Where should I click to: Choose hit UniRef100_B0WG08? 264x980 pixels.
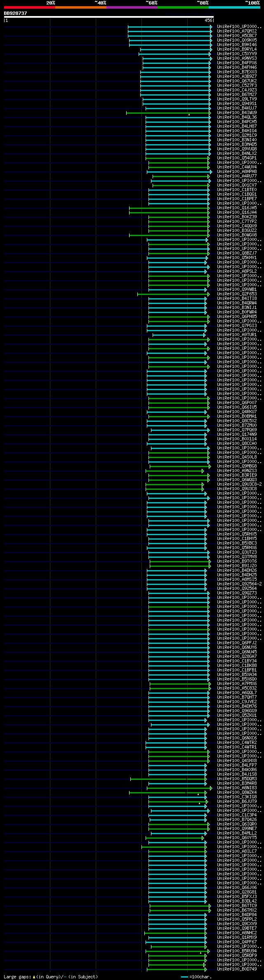[x=237, y=235]
